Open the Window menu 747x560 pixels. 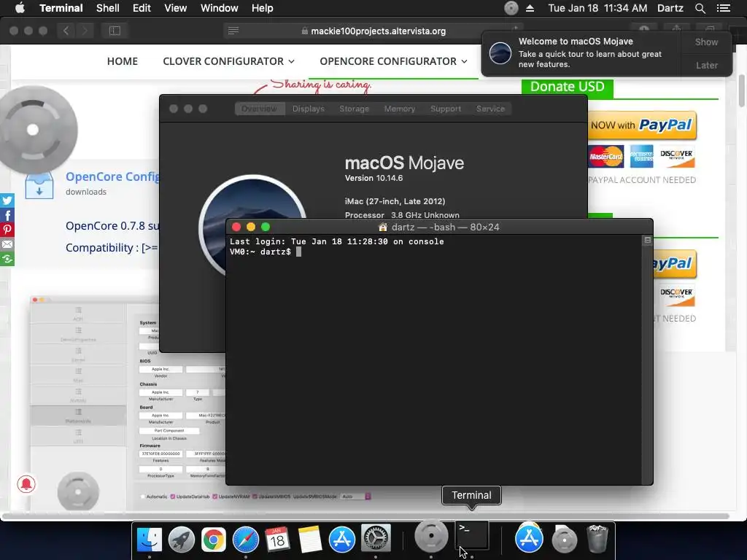click(219, 8)
